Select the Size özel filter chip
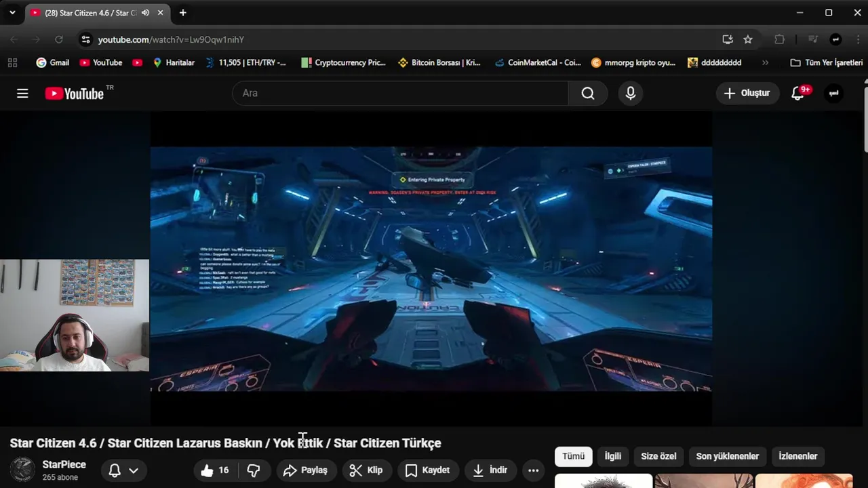 (x=658, y=456)
